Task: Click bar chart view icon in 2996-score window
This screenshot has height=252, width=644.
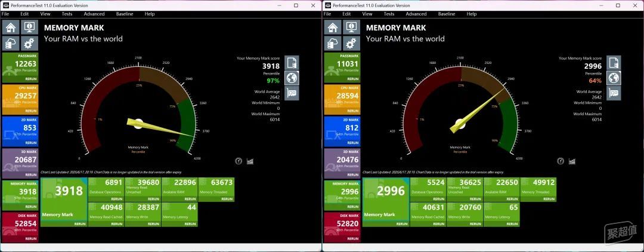Action: (x=572, y=161)
